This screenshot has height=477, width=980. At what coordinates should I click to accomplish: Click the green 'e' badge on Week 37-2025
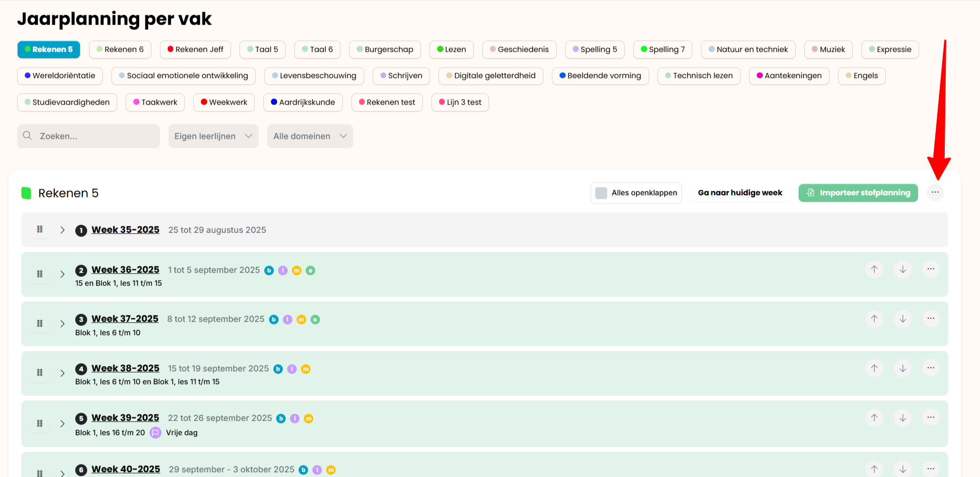(315, 319)
